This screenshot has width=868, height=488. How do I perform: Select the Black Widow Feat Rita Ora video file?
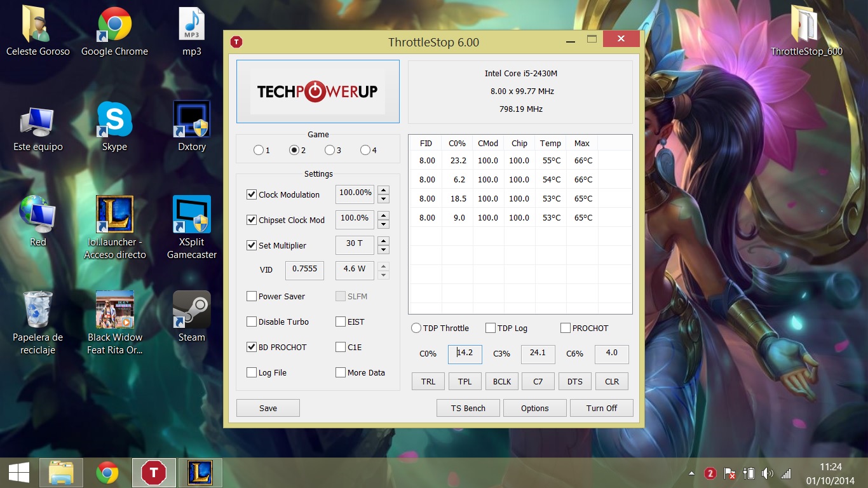coord(114,323)
